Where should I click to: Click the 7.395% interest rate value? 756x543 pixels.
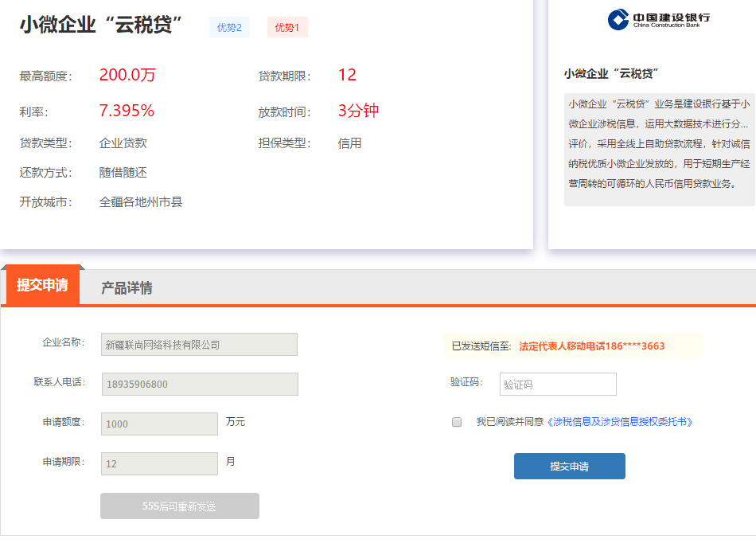[127, 111]
